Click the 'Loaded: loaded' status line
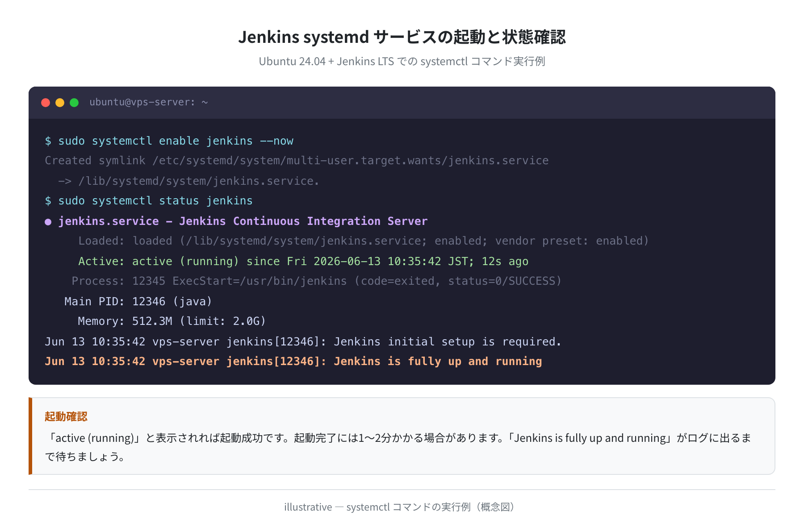The width and height of the screenshot is (804, 532). click(x=364, y=241)
